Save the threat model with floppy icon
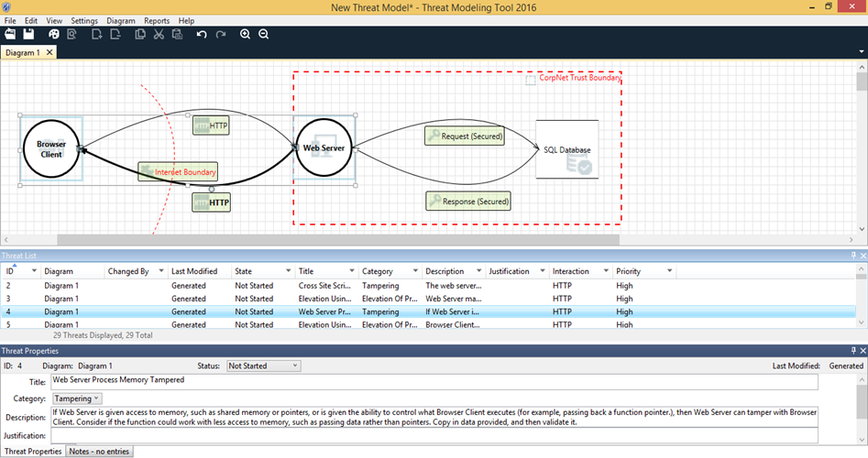The image size is (868, 458). (28, 34)
